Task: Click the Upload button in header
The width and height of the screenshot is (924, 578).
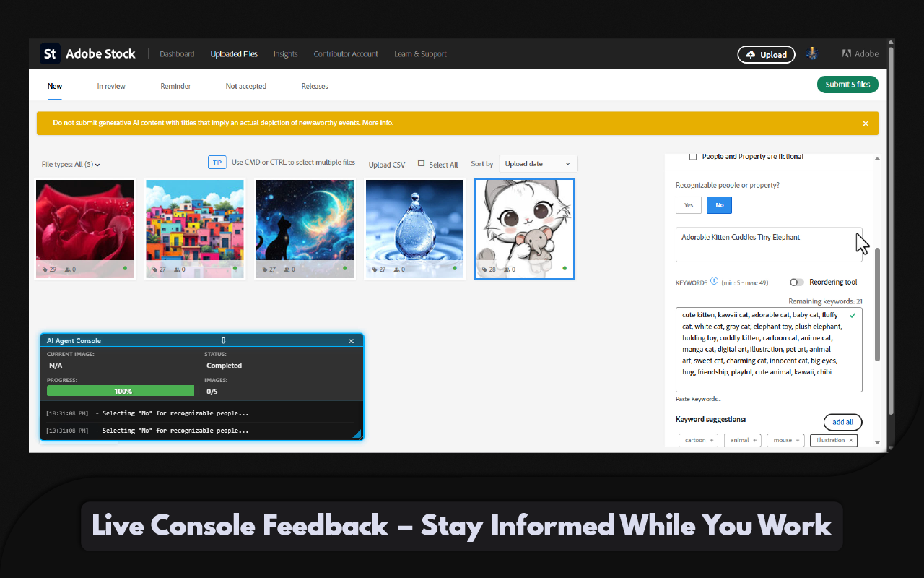Action: (x=766, y=54)
